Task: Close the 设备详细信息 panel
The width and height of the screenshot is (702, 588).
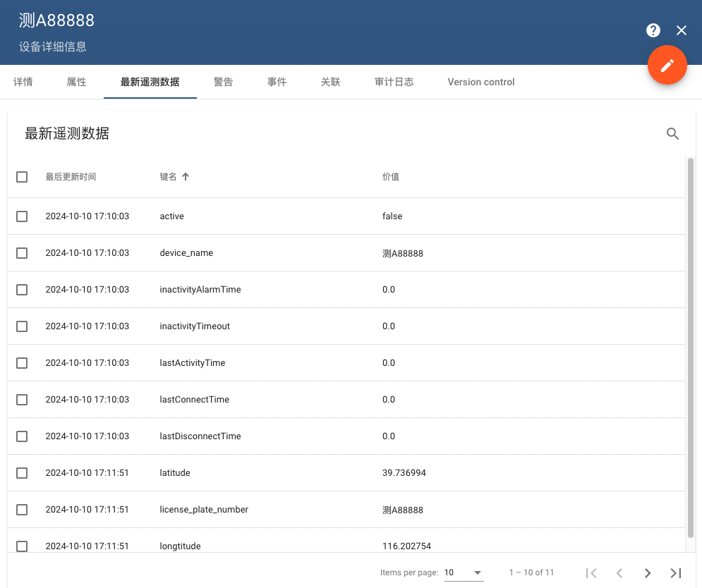Action: pos(681,30)
